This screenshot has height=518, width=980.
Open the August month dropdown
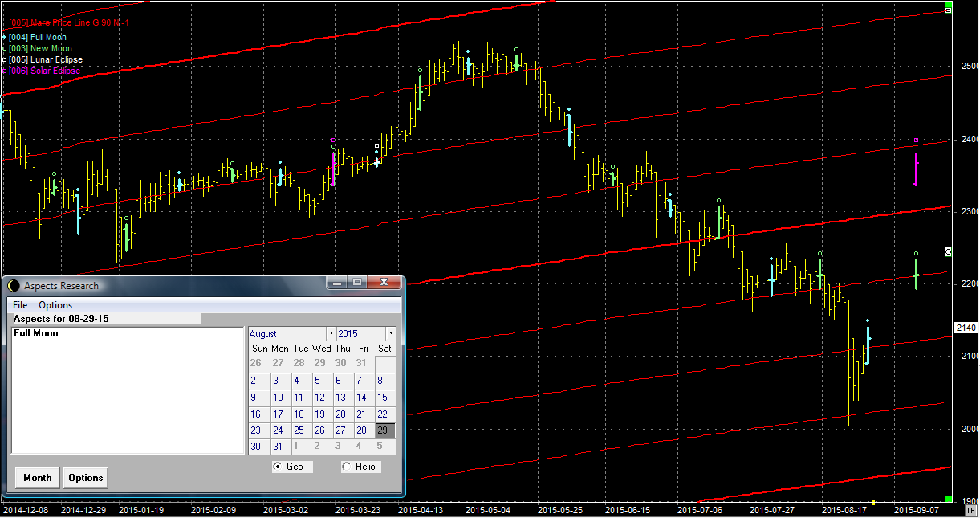point(331,333)
